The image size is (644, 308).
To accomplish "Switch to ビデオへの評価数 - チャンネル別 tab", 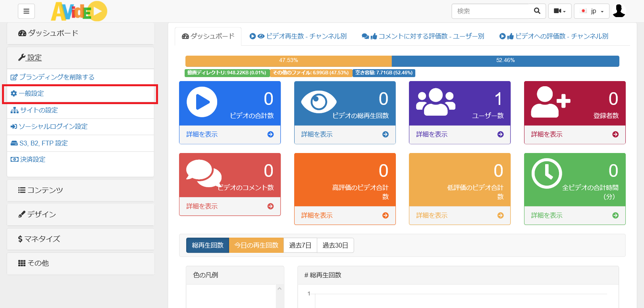I will (554, 36).
